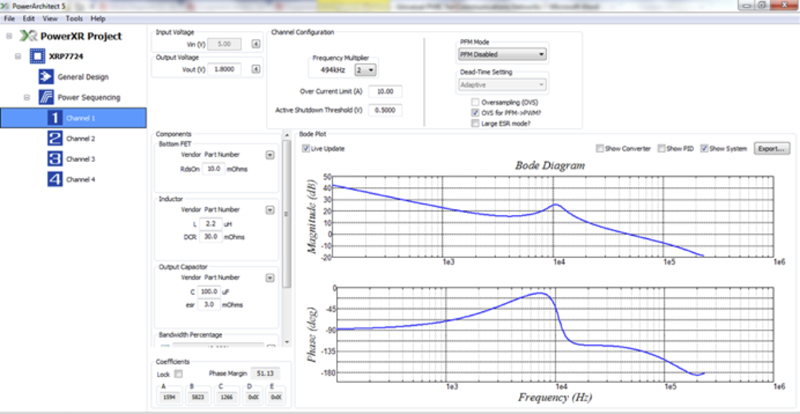Image resolution: width=800 pixels, height=414 pixels.
Task: Click the Channel 1 number icon
Action: (x=55, y=118)
